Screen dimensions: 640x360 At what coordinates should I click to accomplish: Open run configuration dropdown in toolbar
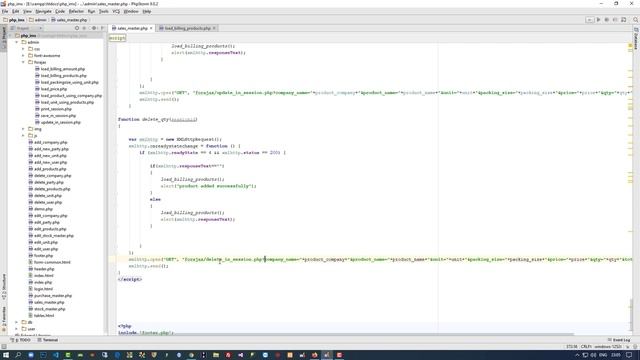tap(589, 20)
